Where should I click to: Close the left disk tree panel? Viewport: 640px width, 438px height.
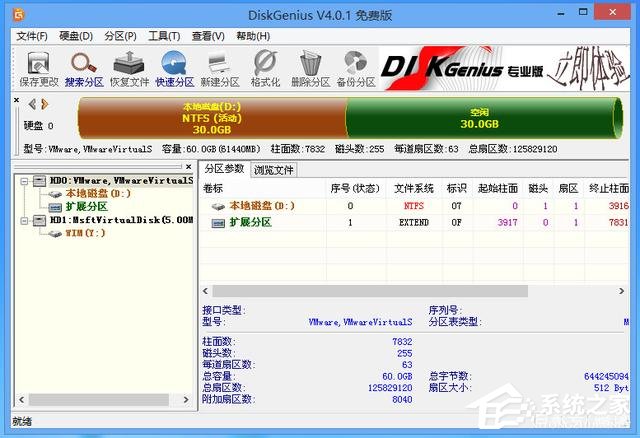click(x=189, y=166)
